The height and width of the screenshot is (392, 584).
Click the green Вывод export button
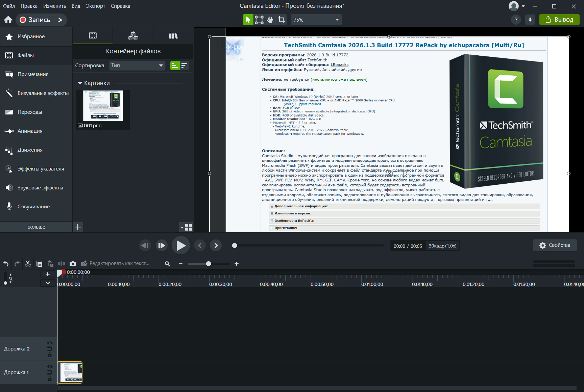[559, 20]
